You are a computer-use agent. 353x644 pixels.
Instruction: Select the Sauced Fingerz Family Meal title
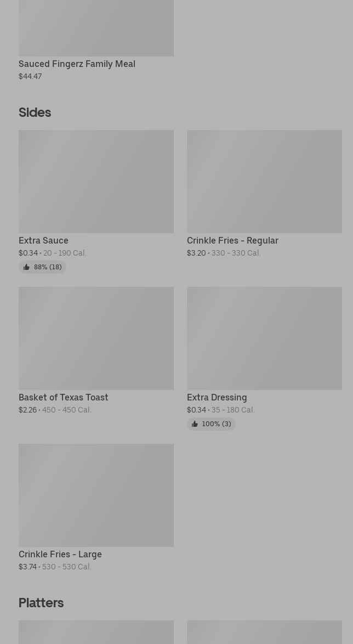coord(77,64)
